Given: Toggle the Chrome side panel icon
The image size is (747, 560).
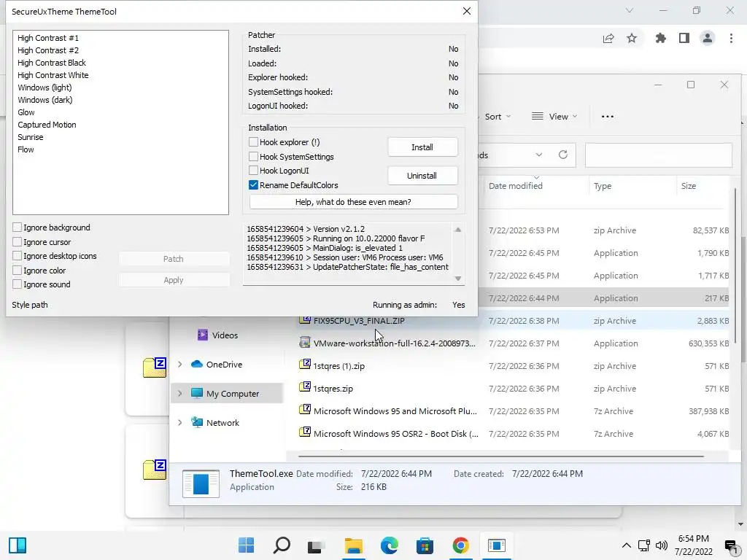Looking at the screenshot, I should (684, 38).
